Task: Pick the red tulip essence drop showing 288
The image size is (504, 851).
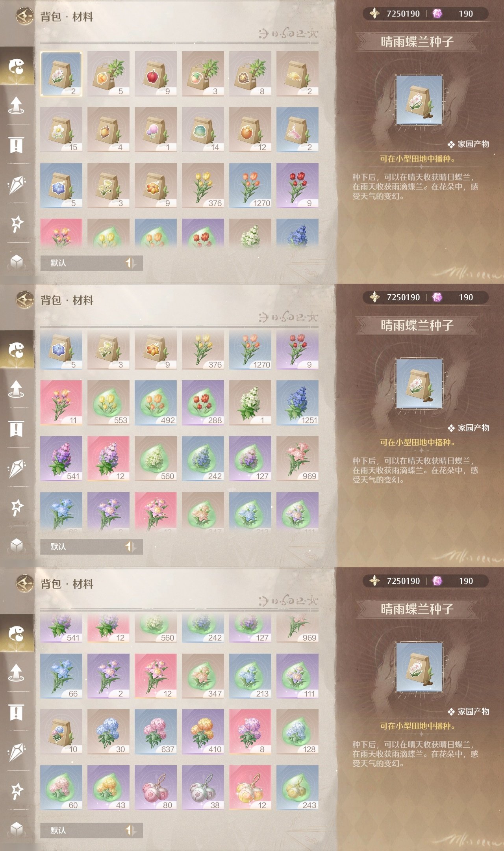Action: click(203, 403)
